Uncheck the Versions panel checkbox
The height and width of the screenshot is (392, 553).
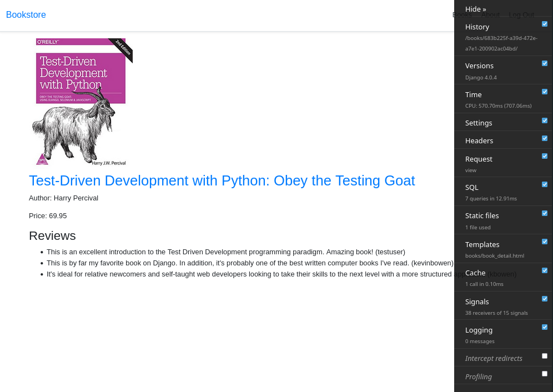click(545, 63)
